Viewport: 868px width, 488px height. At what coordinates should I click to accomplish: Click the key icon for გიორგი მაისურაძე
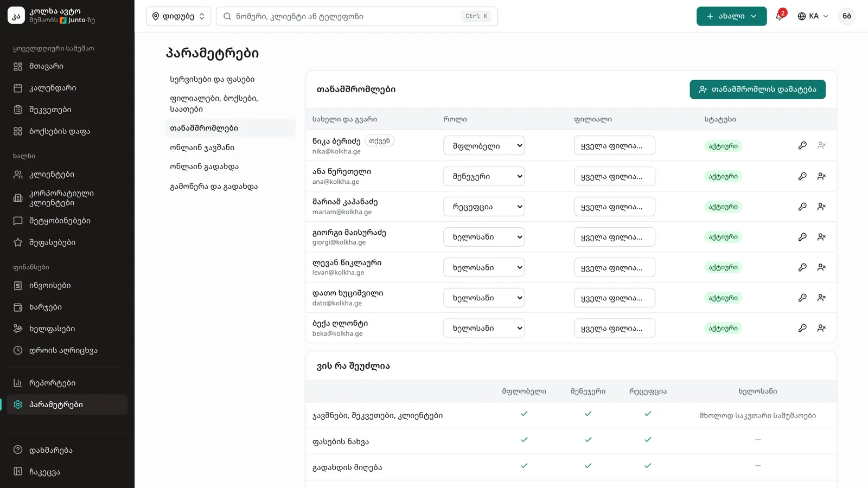pos(802,237)
